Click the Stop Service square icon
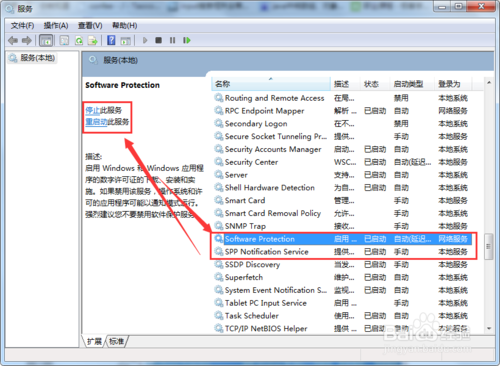 pyautogui.click(x=159, y=40)
